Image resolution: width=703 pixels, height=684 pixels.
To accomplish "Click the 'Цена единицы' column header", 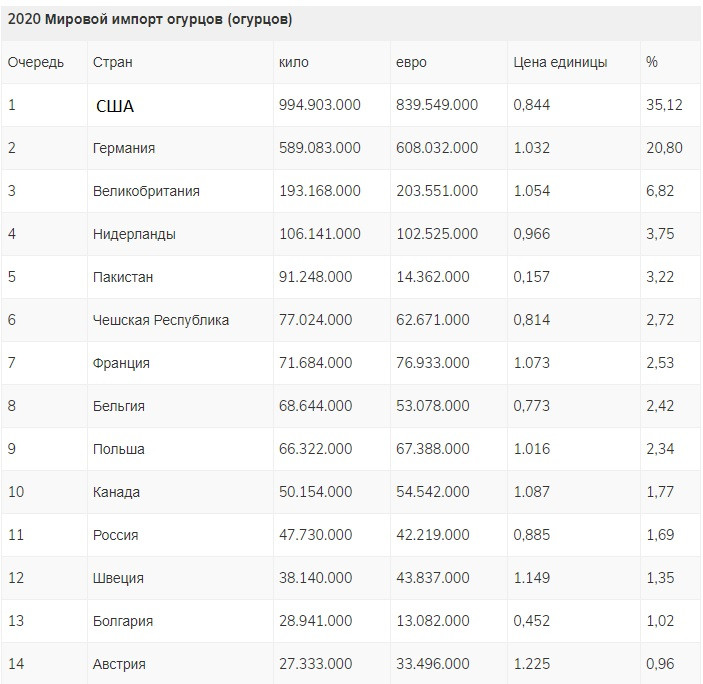I will coord(560,62).
